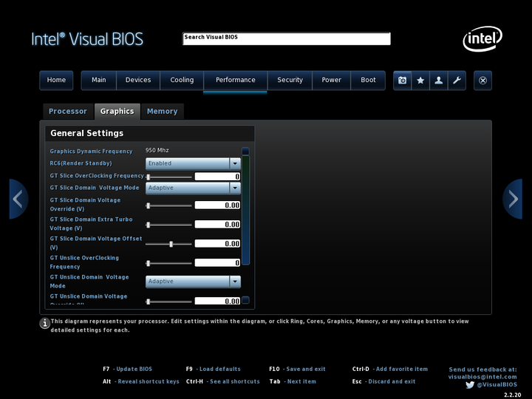Click the scrollbar up button in General Settings
Screen dimensions: 532x399
click(245, 151)
